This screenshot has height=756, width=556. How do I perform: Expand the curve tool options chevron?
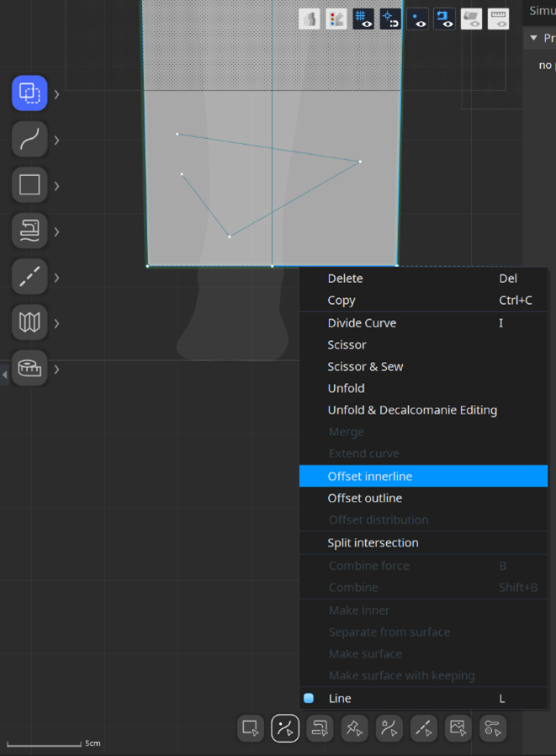(x=57, y=141)
